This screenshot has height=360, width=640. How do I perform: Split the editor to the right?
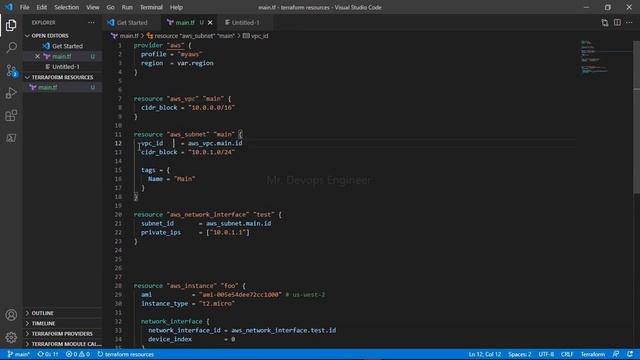(617, 22)
